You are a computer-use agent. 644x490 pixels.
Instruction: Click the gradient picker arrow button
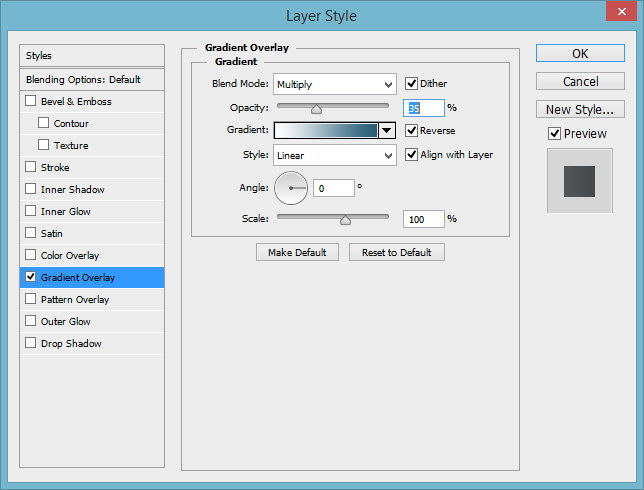(x=386, y=131)
